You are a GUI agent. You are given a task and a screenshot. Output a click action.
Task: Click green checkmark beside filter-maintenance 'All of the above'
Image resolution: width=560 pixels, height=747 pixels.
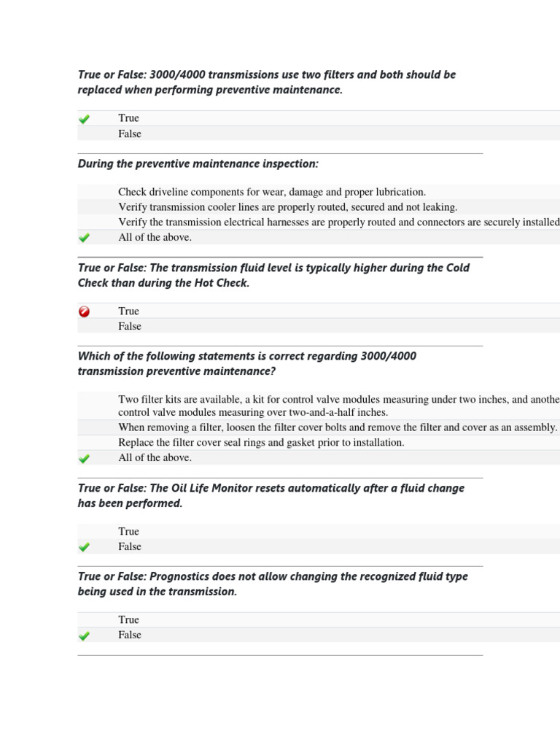(x=85, y=459)
